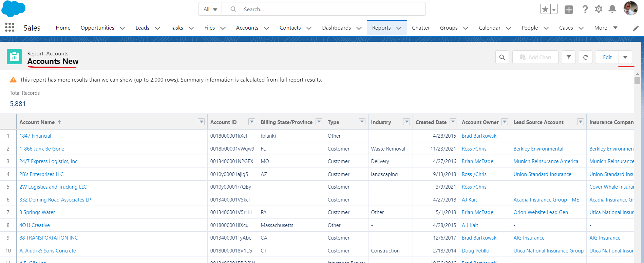Open Type column menu arrow

point(362,122)
